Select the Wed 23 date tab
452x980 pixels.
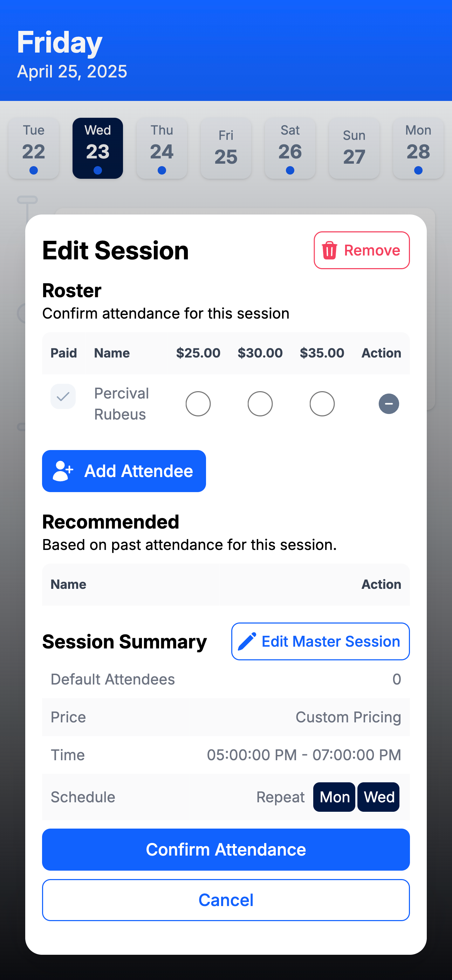point(98,148)
